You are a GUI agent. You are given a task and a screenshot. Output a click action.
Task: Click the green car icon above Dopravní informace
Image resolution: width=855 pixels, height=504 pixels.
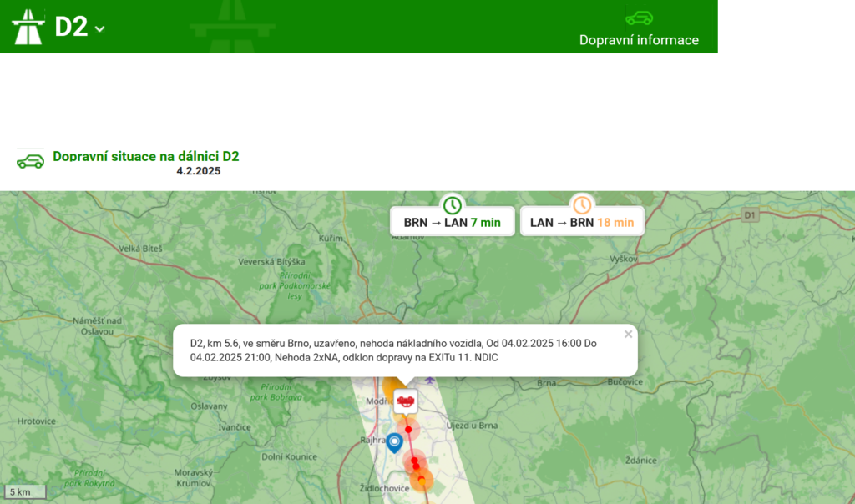point(639,18)
